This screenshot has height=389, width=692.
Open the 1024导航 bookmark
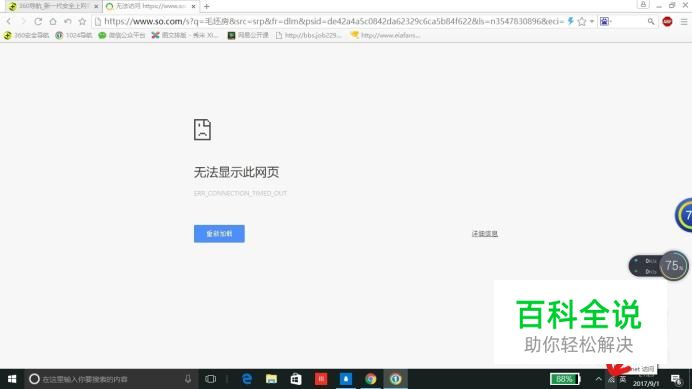tap(74, 35)
